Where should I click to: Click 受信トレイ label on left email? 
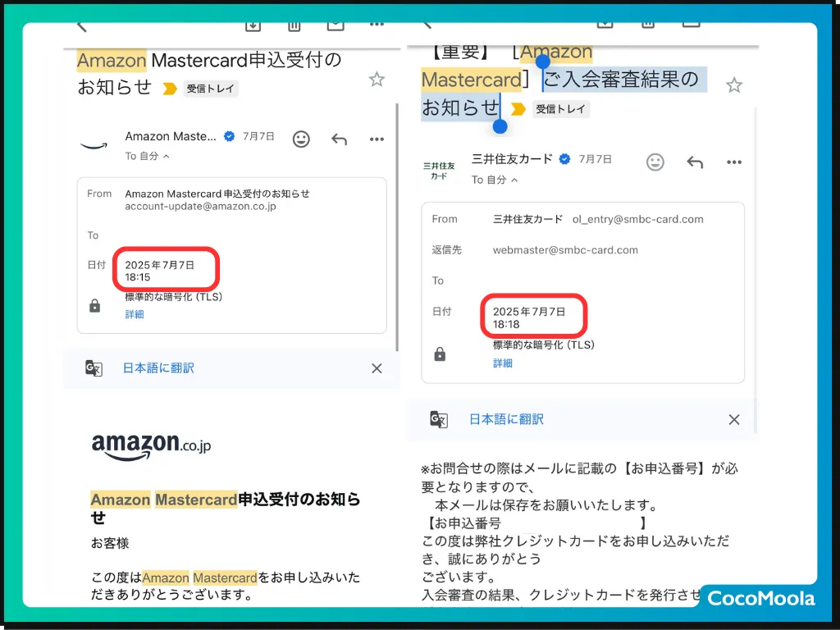[211, 89]
